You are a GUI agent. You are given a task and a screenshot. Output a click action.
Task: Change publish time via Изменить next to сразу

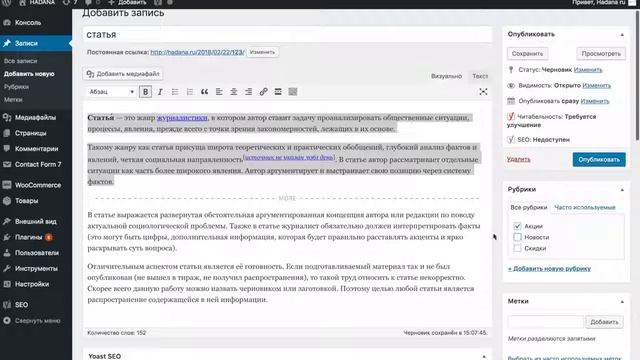pos(595,101)
